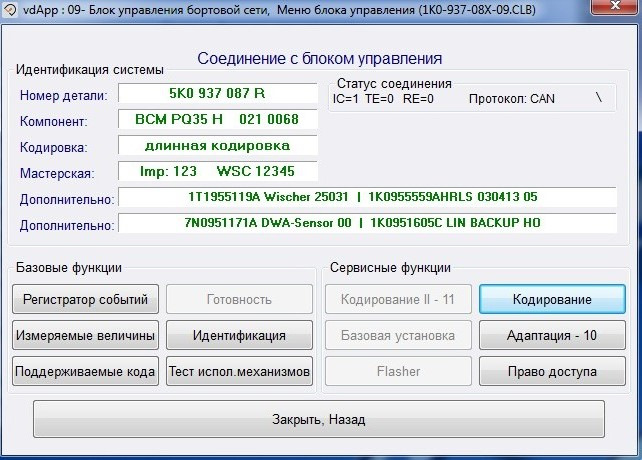Click the greyed Кодирование II - 11 button
The image size is (642, 460).
click(398, 299)
